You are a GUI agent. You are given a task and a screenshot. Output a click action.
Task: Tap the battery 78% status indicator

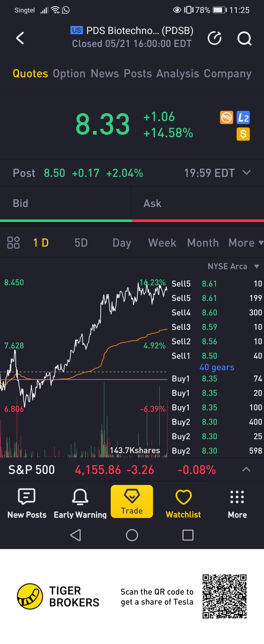(211, 10)
